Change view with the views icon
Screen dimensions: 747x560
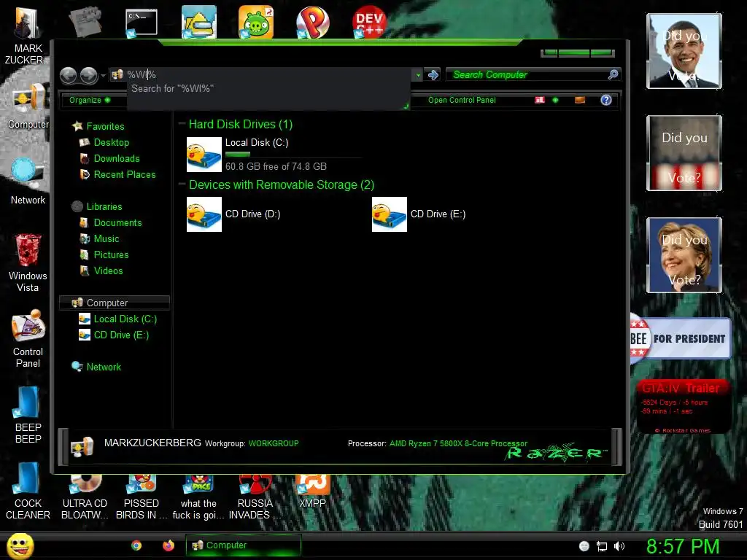tap(539, 100)
